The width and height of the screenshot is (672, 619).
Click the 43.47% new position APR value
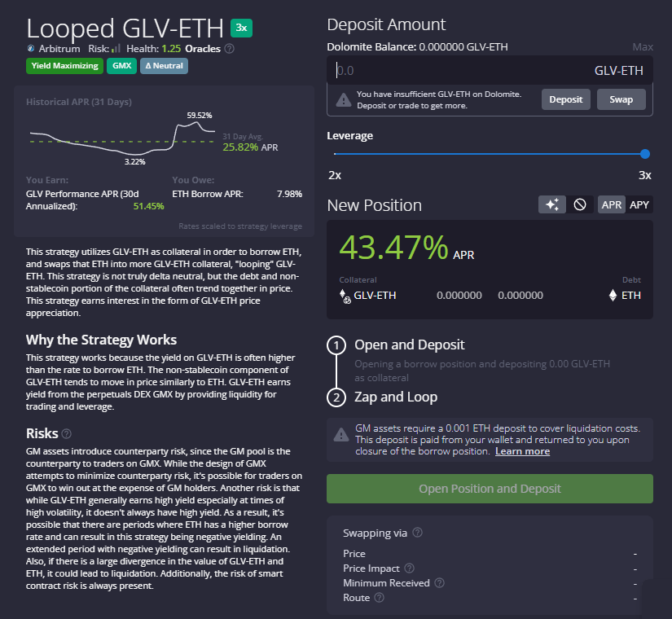pyautogui.click(x=393, y=248)
